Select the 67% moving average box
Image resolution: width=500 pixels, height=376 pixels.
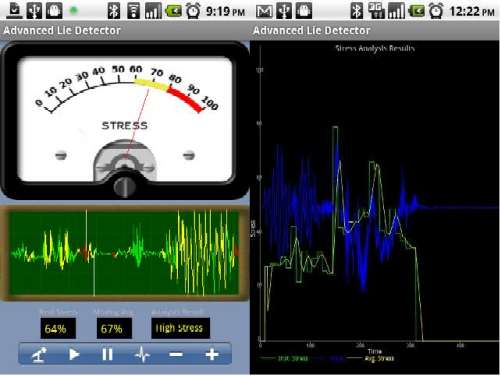point(114,329)
